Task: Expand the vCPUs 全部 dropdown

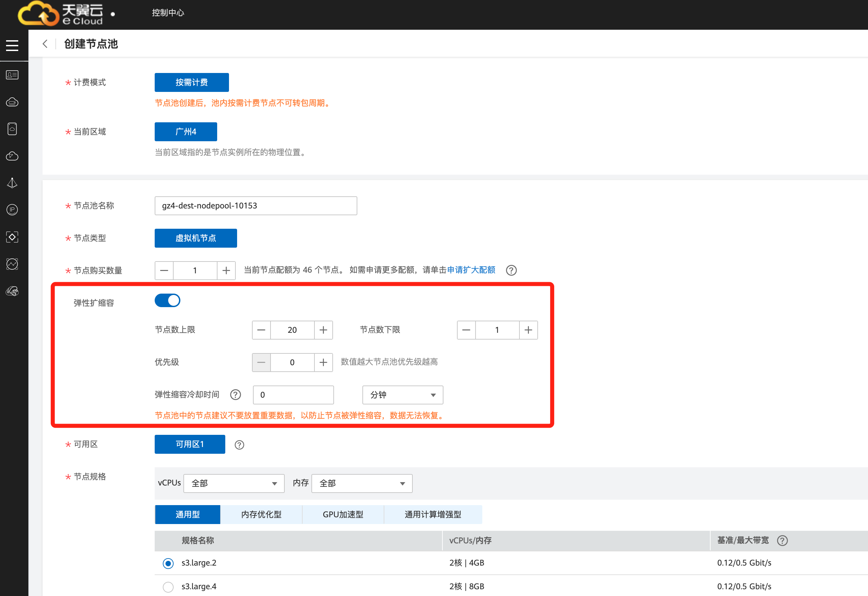Action: tap(234, 483)
